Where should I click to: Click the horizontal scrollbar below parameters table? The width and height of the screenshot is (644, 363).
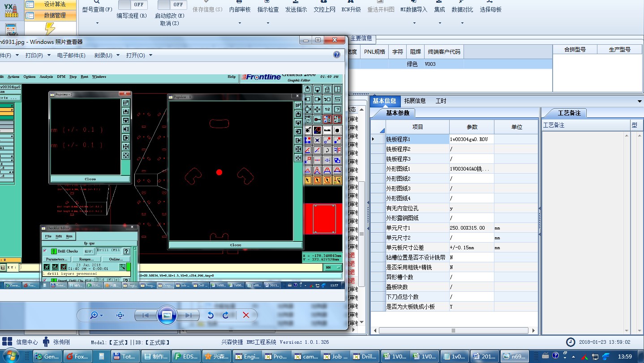pyautogui.click(x=453, y=330)
